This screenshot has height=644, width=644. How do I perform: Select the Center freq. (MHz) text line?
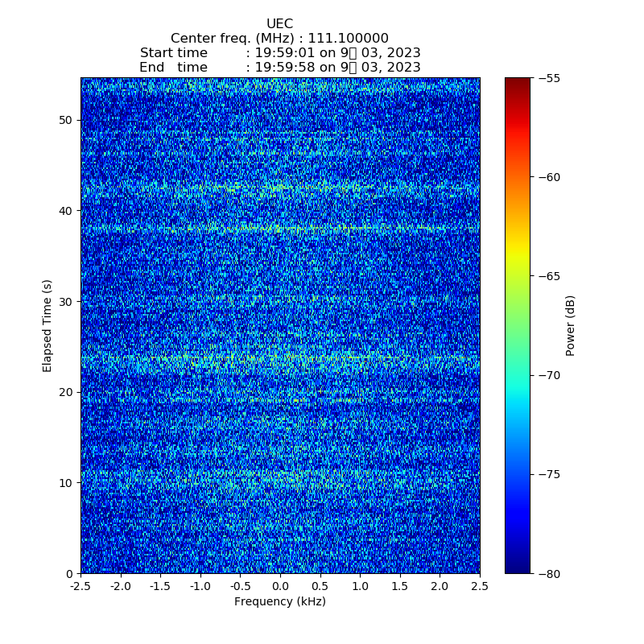pos(279,39)
